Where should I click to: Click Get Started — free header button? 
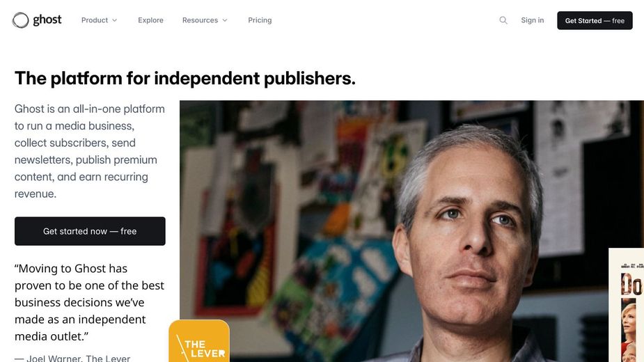[595, 21]
